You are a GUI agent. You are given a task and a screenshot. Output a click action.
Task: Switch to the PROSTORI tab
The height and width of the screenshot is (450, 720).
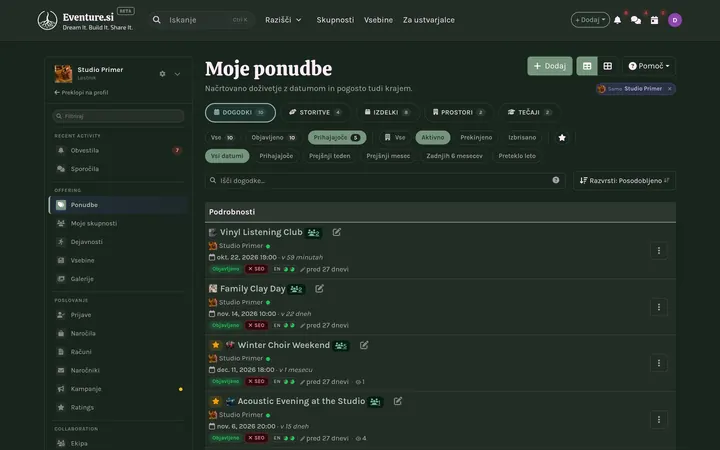[458, 112]
